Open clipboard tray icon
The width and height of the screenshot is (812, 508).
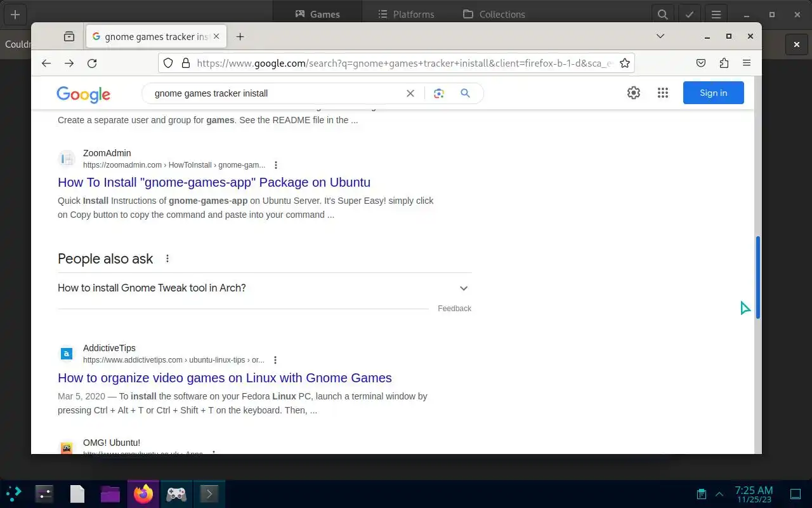pos(702,494)
